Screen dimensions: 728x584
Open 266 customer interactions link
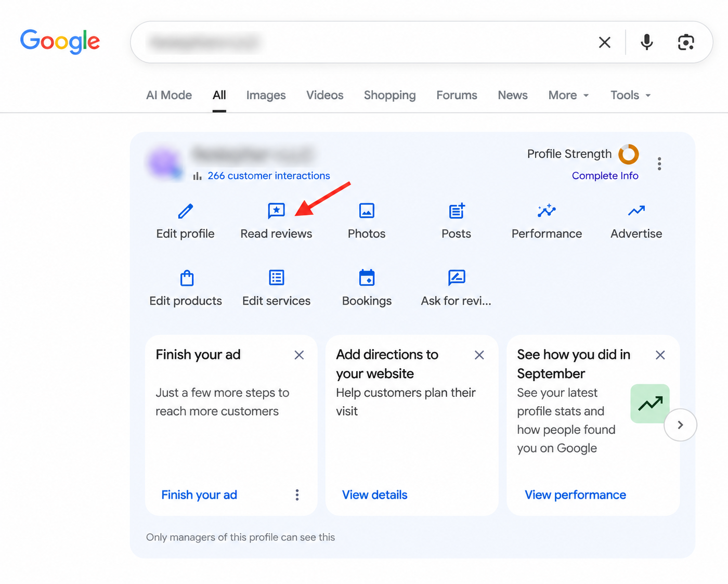tap(269, 176)
